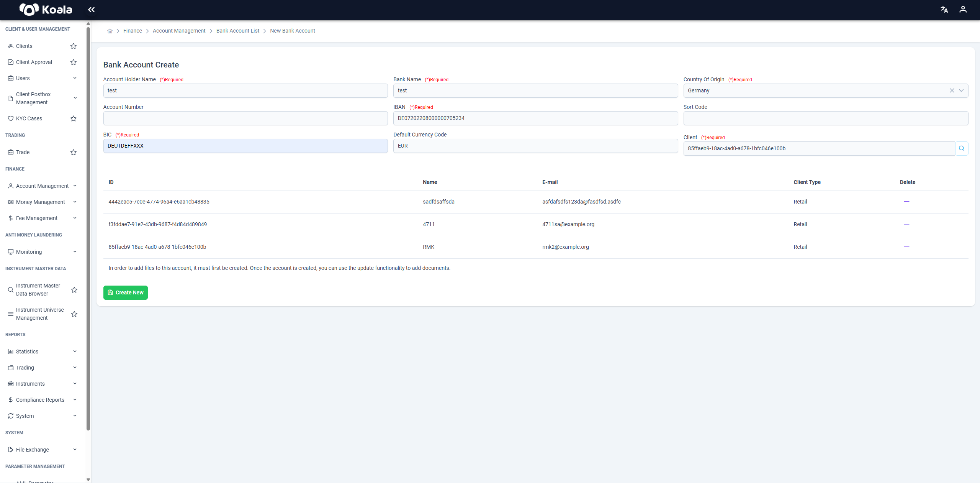Select ID 4442eac5-7c0e-4774-96a4-e6aa1cb48835
The image size is (980, 483).
point(159,202)
